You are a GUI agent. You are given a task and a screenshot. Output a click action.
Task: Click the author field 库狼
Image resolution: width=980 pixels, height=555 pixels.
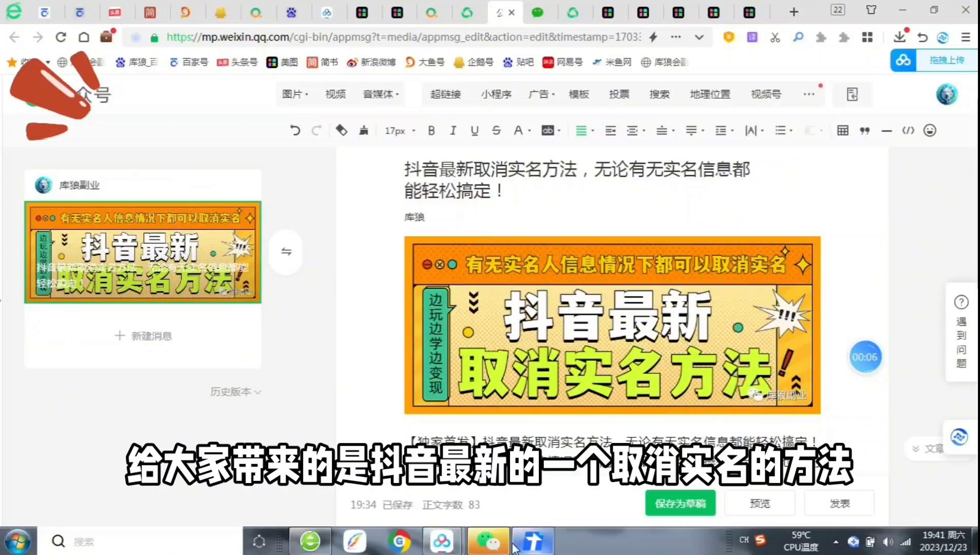click(x=414, y=217)
